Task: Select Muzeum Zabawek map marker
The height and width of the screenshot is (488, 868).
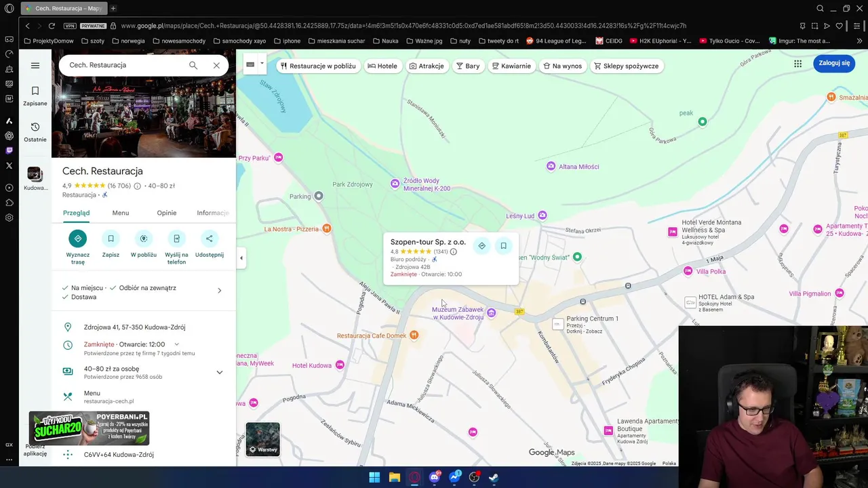Action: pos(492,312)
